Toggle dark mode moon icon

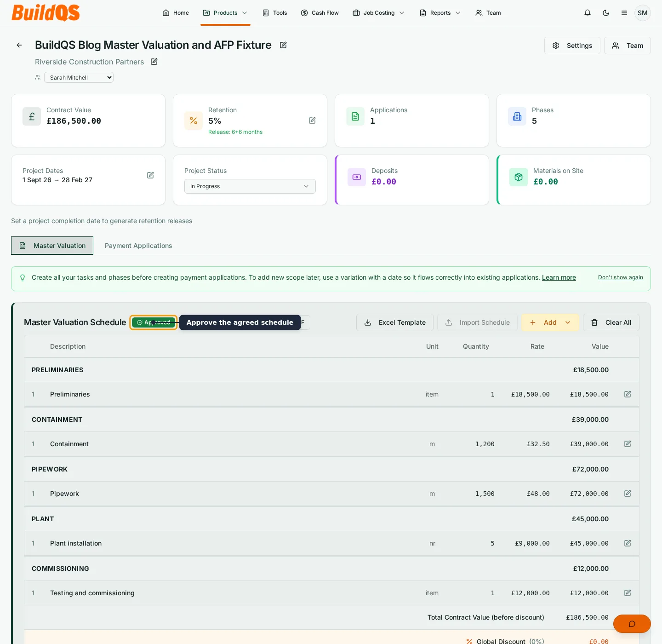click(x=606, y=13)
